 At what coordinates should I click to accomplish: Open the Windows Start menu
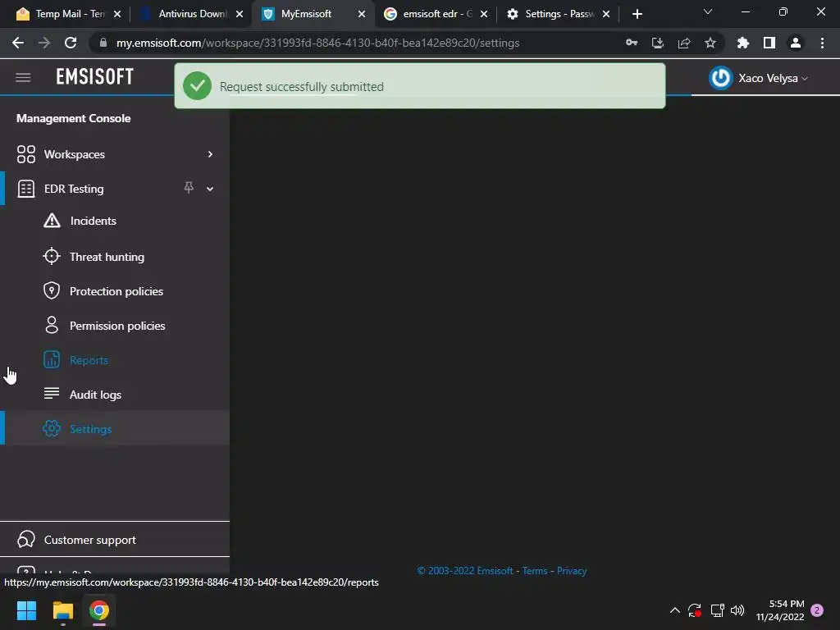coord(26,610)
